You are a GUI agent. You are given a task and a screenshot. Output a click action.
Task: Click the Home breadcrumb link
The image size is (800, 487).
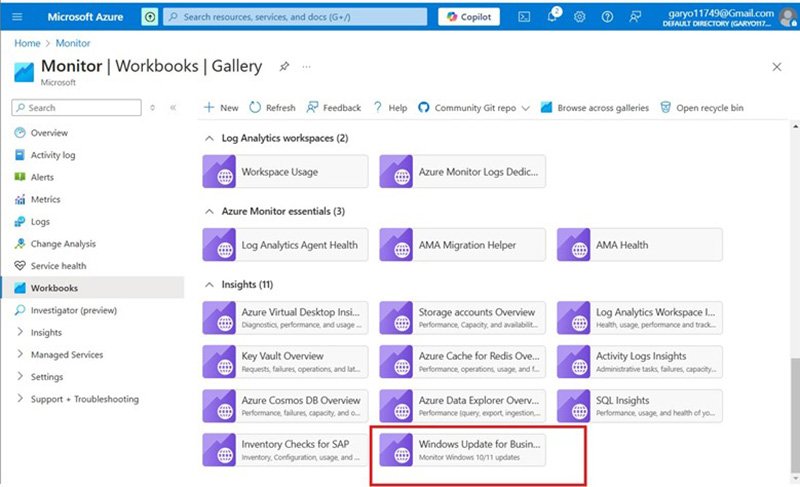[x=27, y=44]
